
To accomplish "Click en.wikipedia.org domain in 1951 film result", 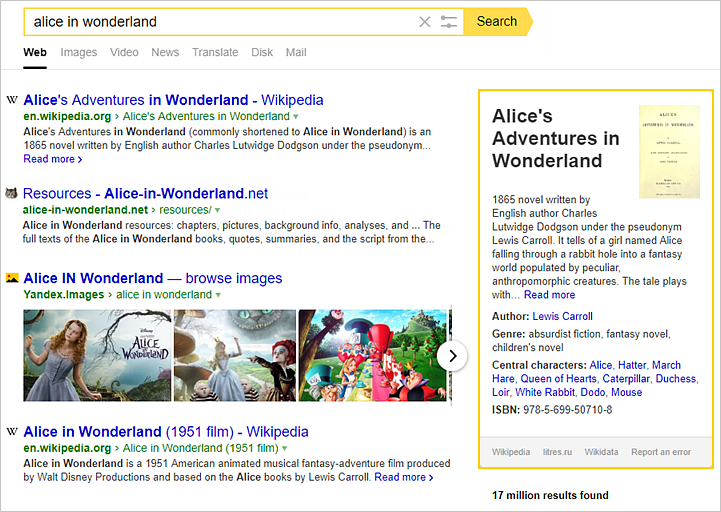I will [x=67, y=448].
